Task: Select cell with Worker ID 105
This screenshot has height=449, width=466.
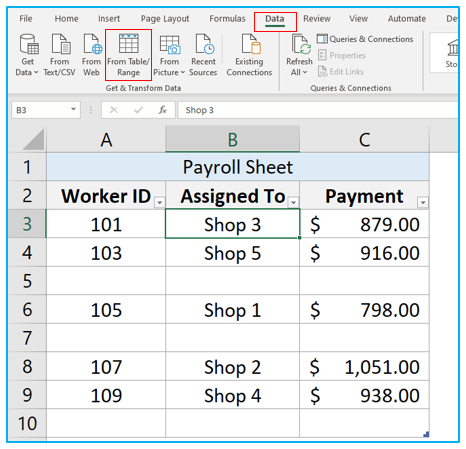Action: point(106,310)
